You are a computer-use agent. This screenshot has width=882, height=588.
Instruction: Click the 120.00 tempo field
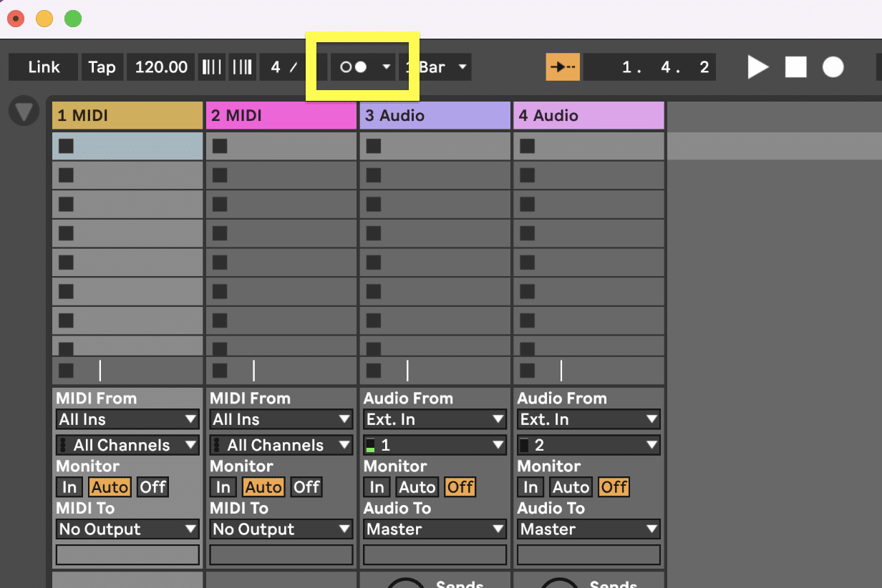click(x=160, y=67)
